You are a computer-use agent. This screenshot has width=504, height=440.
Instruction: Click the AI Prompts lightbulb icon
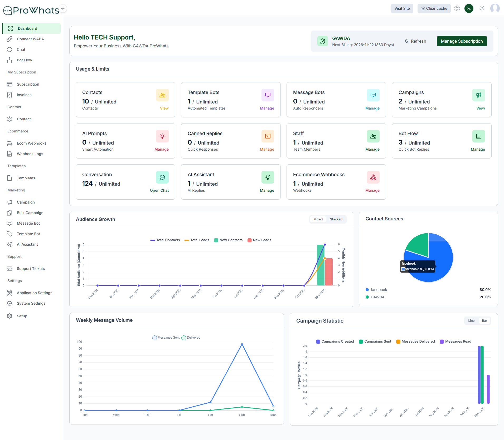pos(162,136)
